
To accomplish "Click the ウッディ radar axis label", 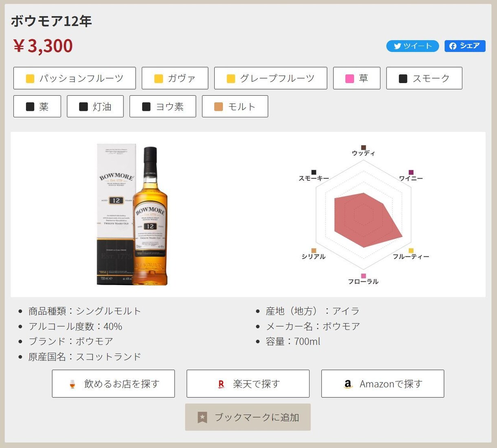I will pos(363,153).
